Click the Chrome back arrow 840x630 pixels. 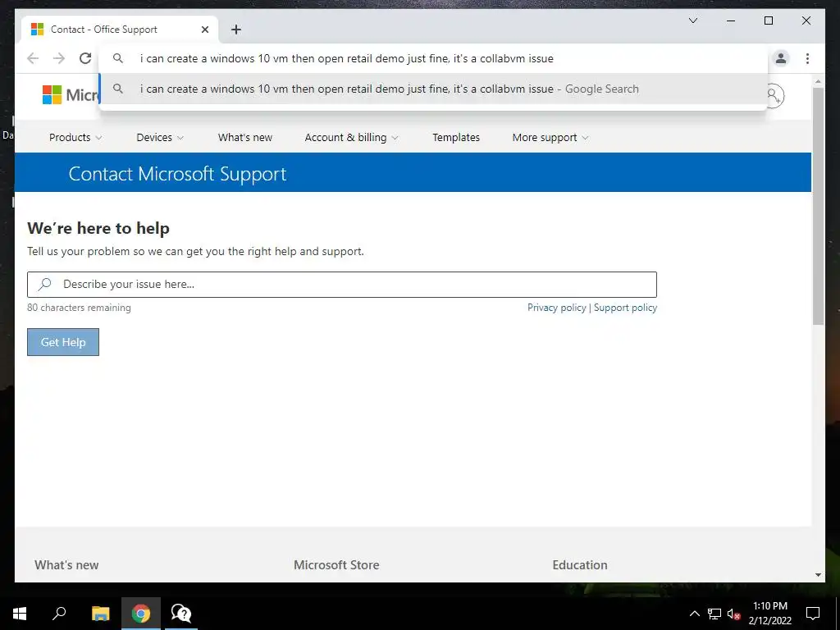pyautogui.click(x=33, y=58)
